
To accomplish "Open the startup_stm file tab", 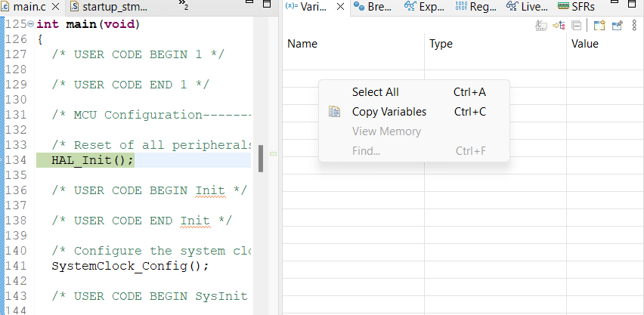I will (x=116, y=8).
